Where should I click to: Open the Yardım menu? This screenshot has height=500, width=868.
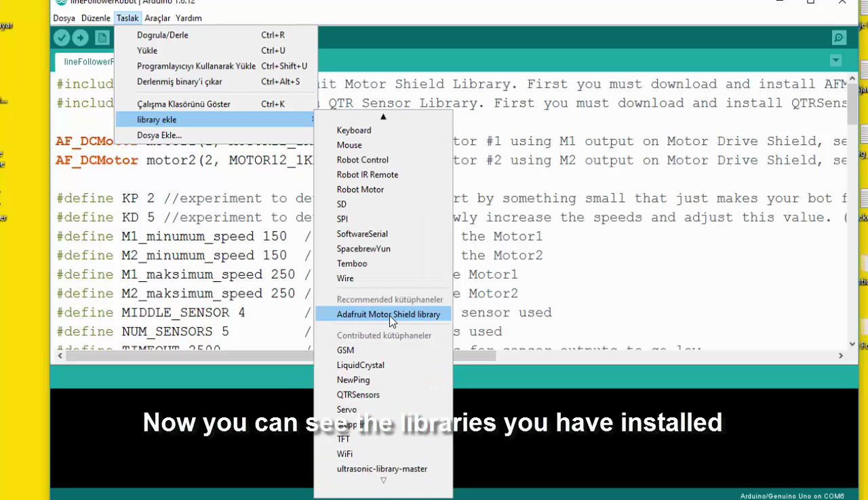(x=189, y=18)
